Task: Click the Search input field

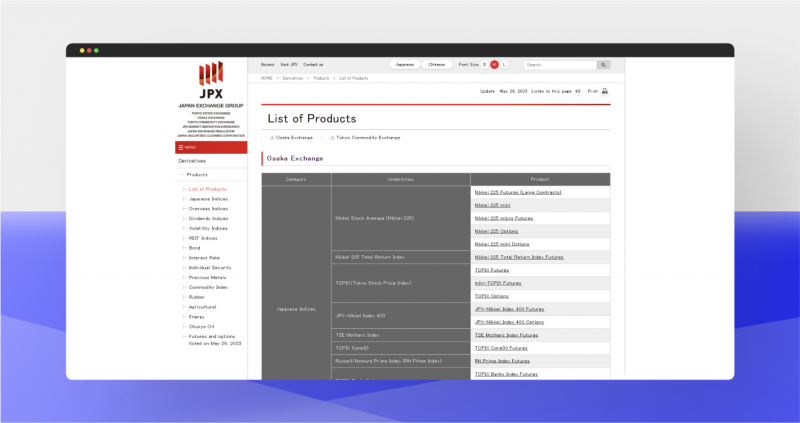Action: click(560, 65)
